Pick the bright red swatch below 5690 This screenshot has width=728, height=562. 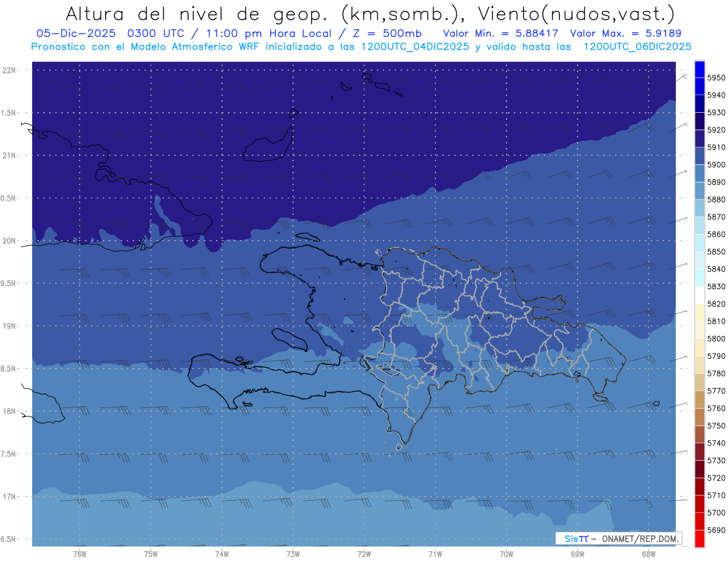pos(699,538)
